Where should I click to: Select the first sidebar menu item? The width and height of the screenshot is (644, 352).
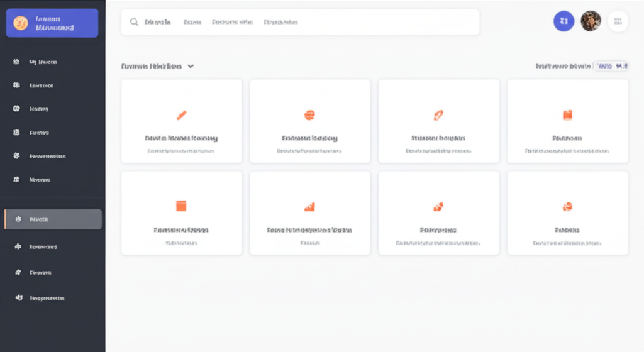[43, 62]
